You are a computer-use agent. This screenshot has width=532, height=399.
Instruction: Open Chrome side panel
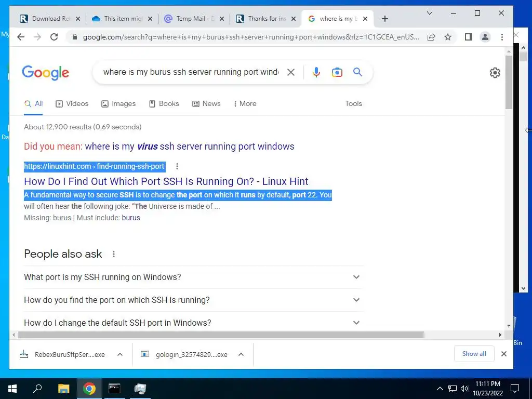click(469, 37)
